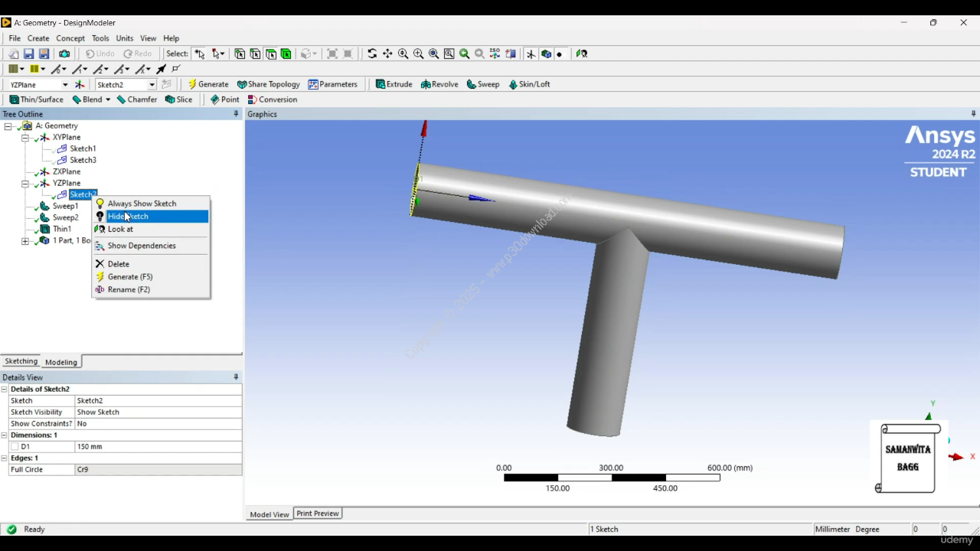Toggle the Display Points dot icon

click(x=560, y=54)
